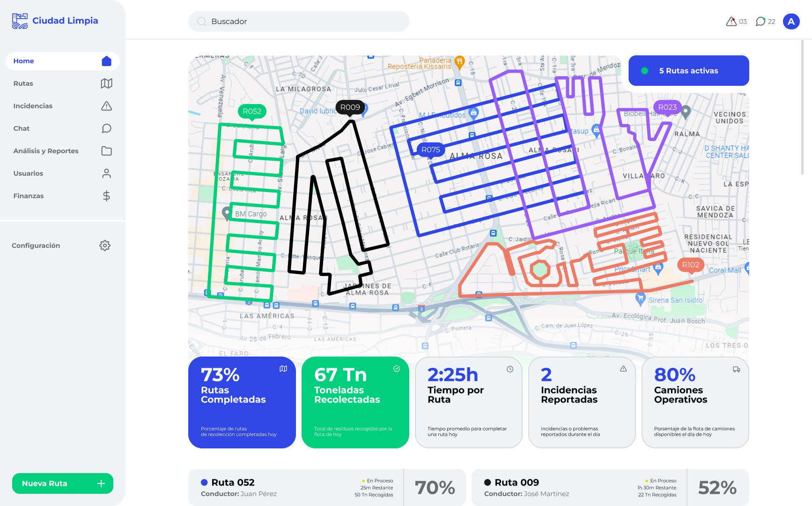The height and width of the screenshot is (506, 812).
Task: Click the Ciudad Limpia logo
Action: coord(55,21)
